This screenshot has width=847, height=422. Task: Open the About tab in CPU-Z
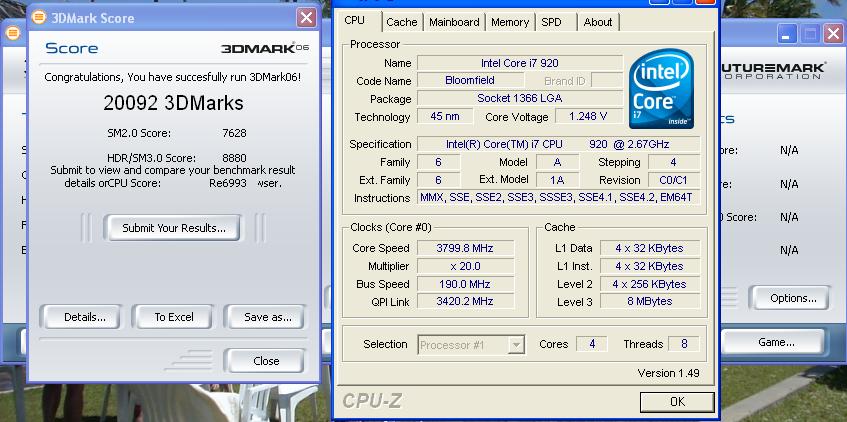(x=598, y=22)
